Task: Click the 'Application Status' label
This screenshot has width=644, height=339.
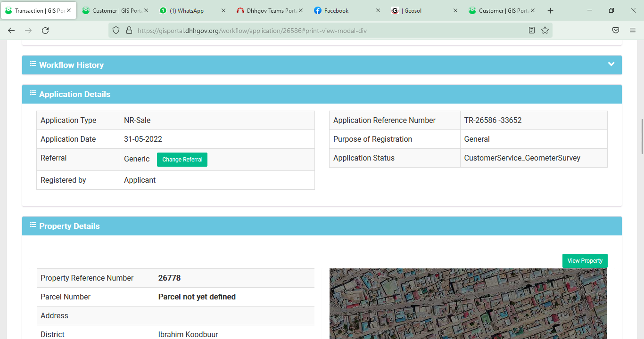Action: pyautogui.click(x=363, y=158)
